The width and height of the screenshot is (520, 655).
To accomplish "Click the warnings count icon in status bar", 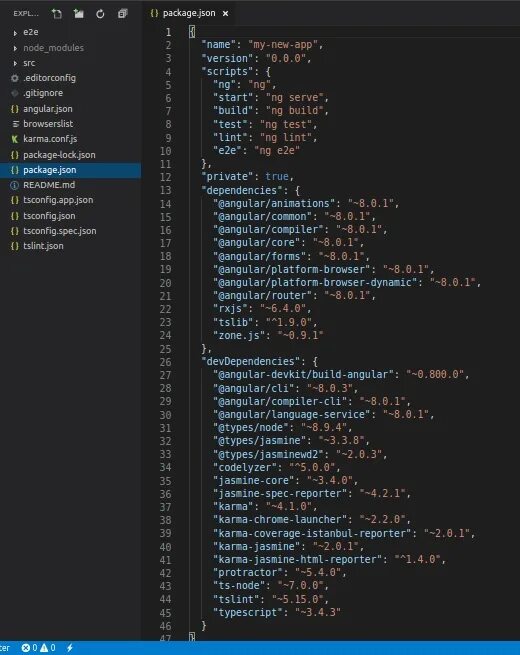I will [44, 648].
